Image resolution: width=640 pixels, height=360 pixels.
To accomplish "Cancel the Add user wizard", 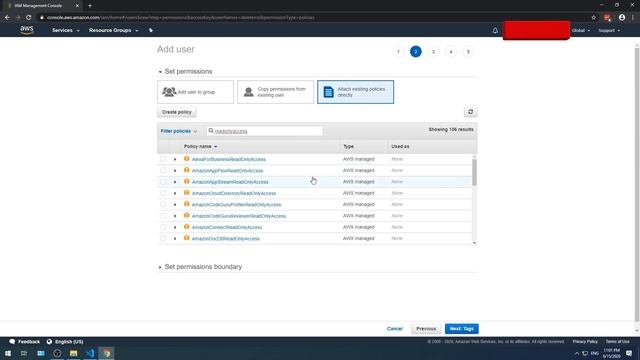I will [395, 329].
